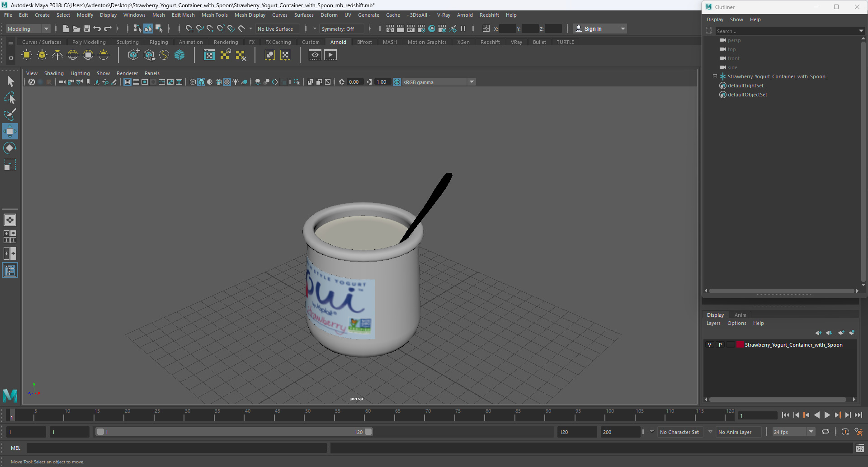868x467 pixels.
Task: Open scene using folder icon
Action: (76, 29)
